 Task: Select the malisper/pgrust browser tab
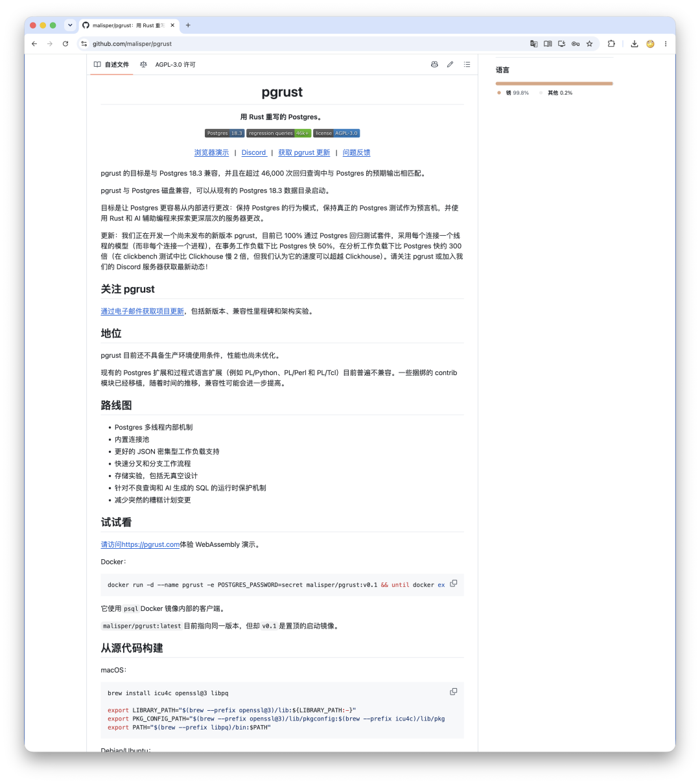[128, 25]
